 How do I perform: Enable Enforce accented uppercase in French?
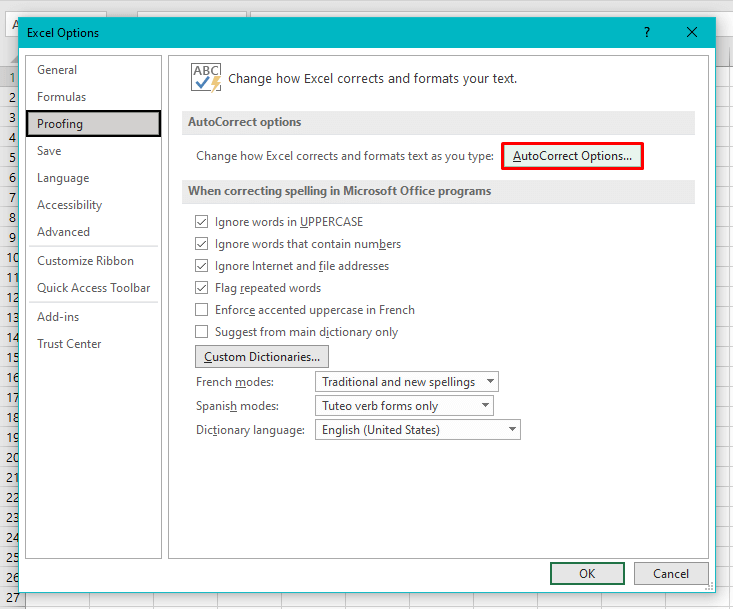pos(201,309)
